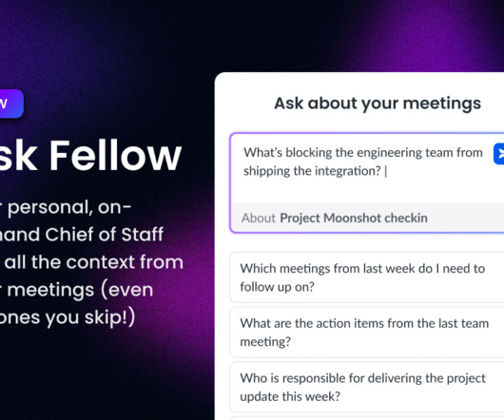Select the cut-off suggestion card at bottom

[x=367, y=418]
